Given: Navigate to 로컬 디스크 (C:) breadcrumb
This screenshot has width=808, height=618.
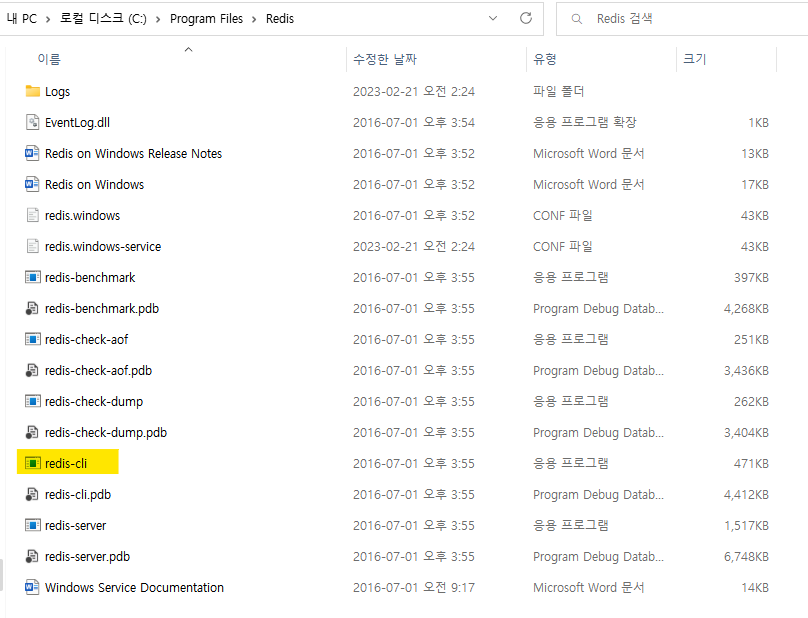Looking at the screenshot, I should [x=103, y=19].
